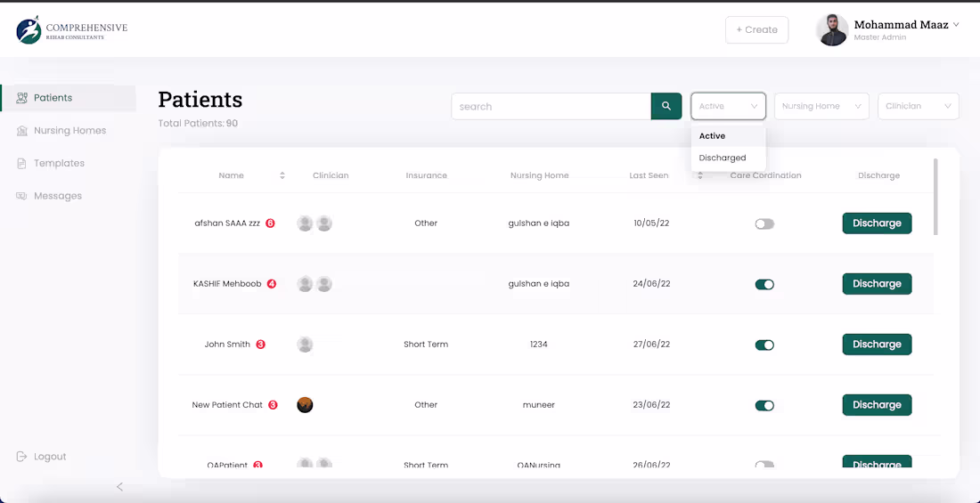Click 'Short Term' insurance in John Smith row
The width and height of the screenshot is (980, 503).
[x=426, y=345]
